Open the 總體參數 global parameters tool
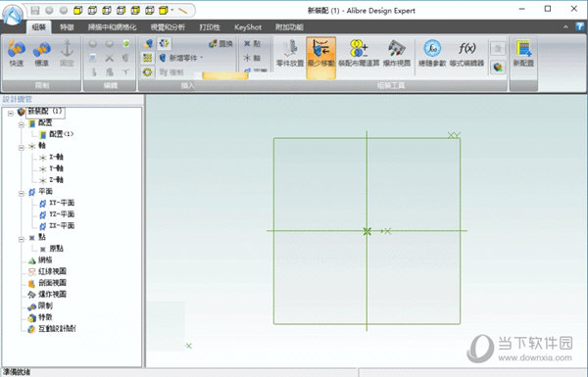Viewport: 588px width, 377px height. tap(432, 54)
